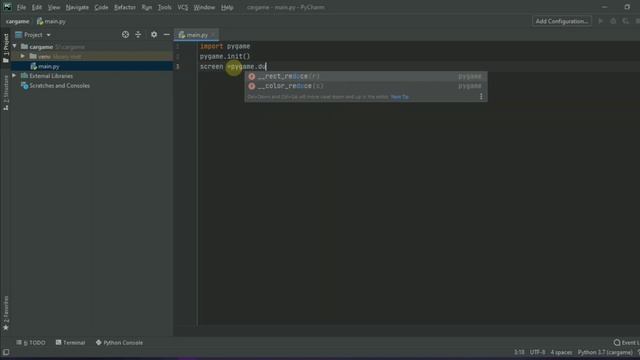Click the Debug icon in toolbar
Image resolution: width=640 pixels, height=360 pixels.
click(x=613, y=21)
